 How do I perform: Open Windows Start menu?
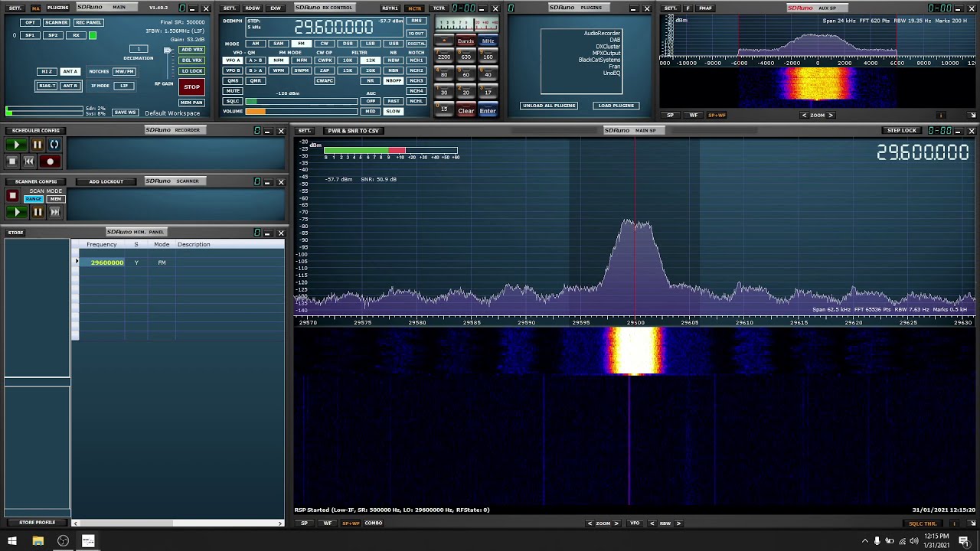pyautogui.click(x=12, y=541)
